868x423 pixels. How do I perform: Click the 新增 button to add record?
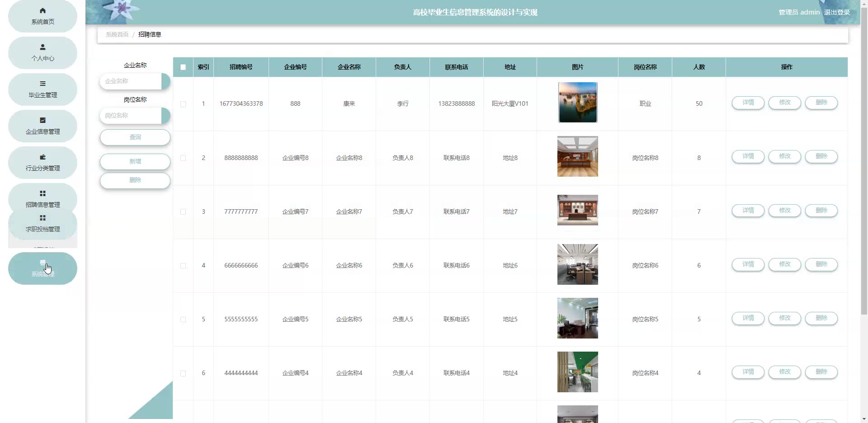tap(135, 161)
